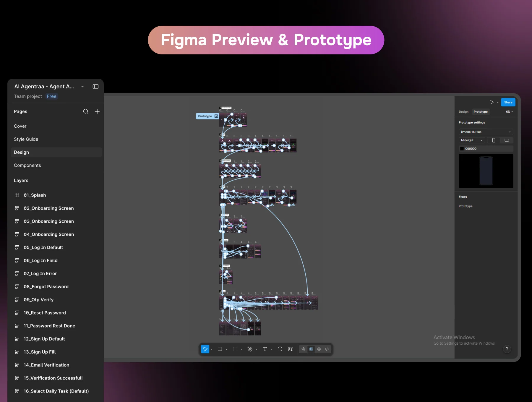This screenshot has height=402, width=532.
Task: Switch to Dev Mode code icon
Action: 327,349
